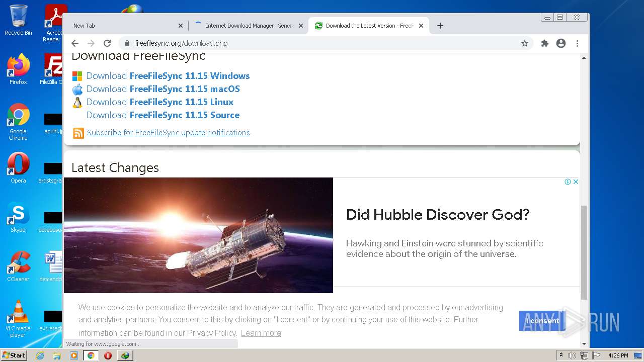Image resolution: width=644 pixels, height=362 pixels.
Task: Close the Internet Download Manager tab
Action: coord(301,26)
